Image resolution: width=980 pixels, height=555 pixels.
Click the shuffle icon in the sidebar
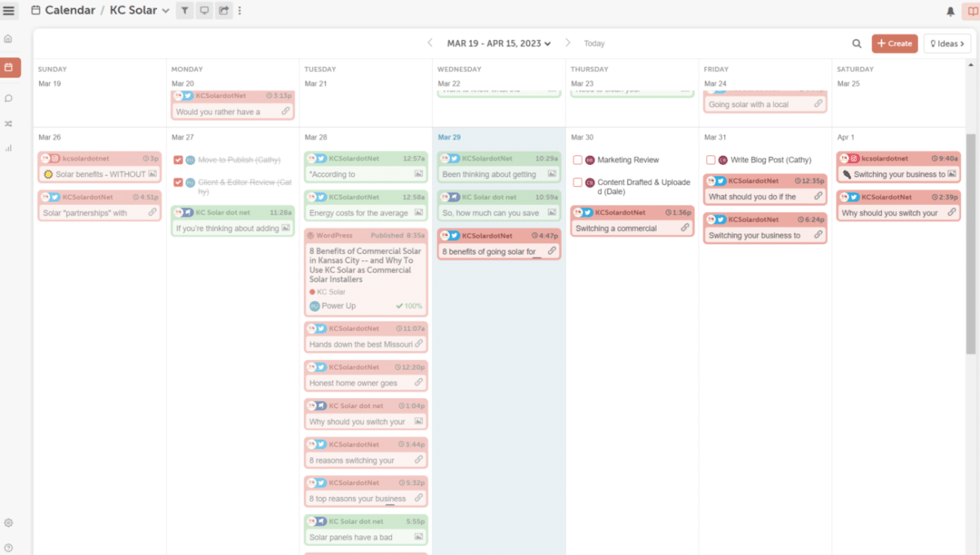tap(10, 123)
